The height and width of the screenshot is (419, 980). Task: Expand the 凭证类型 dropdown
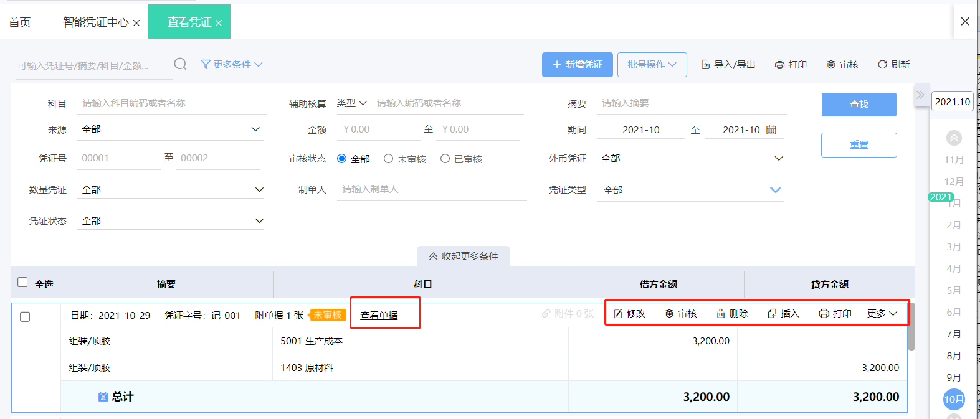point(775,190)
